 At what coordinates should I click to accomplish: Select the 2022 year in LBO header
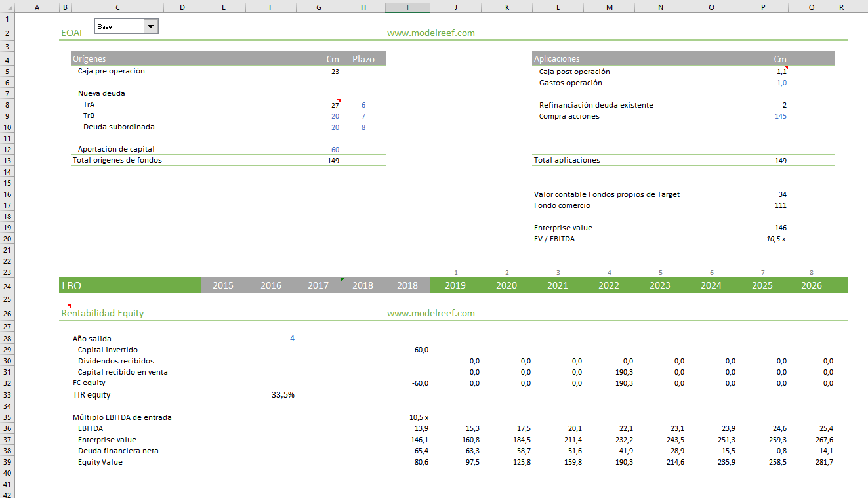(608, 285)
